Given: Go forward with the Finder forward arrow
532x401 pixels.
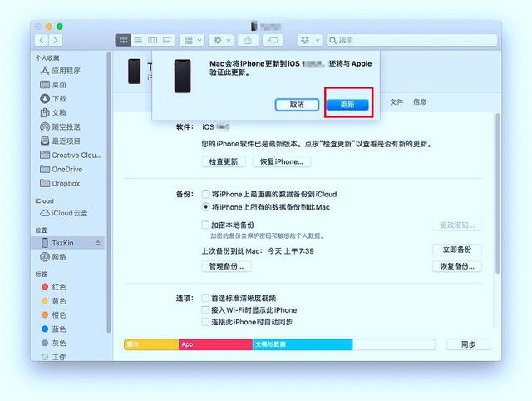Looking at the screenshot, I should 56,41.
